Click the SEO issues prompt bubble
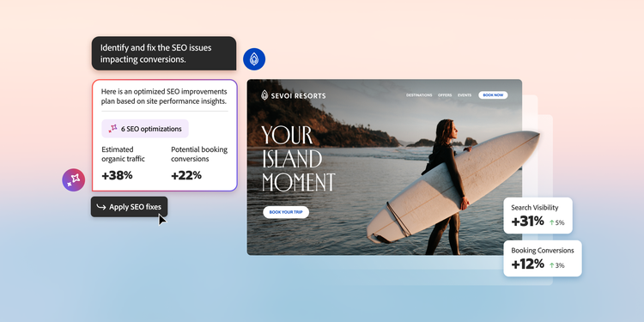 click(164, 53)
